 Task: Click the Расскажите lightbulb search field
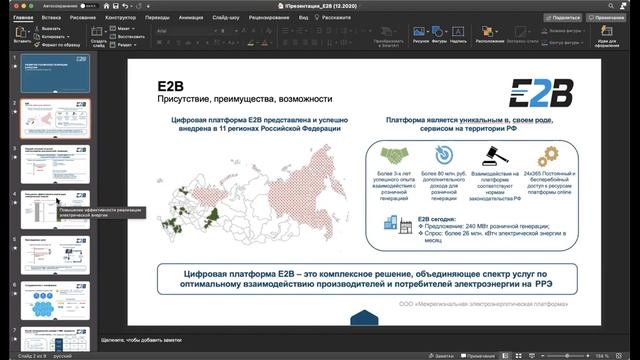point(333,18)
